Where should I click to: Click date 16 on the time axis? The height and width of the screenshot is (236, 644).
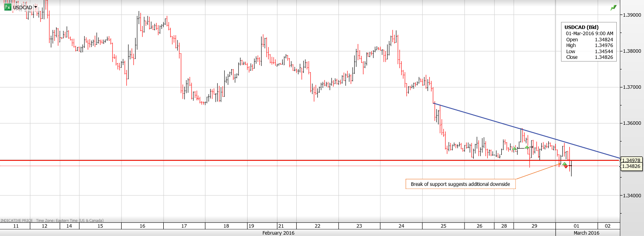[x=142, y=226]
